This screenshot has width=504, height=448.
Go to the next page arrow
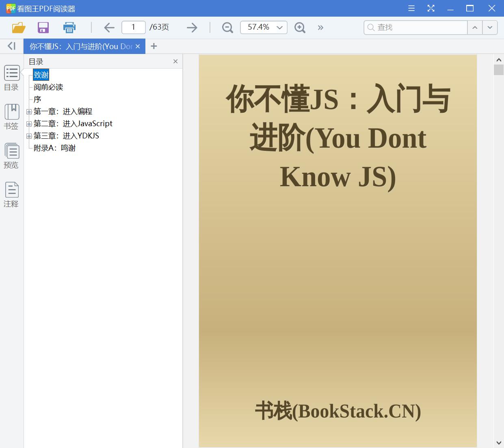[x=192, y=28]
